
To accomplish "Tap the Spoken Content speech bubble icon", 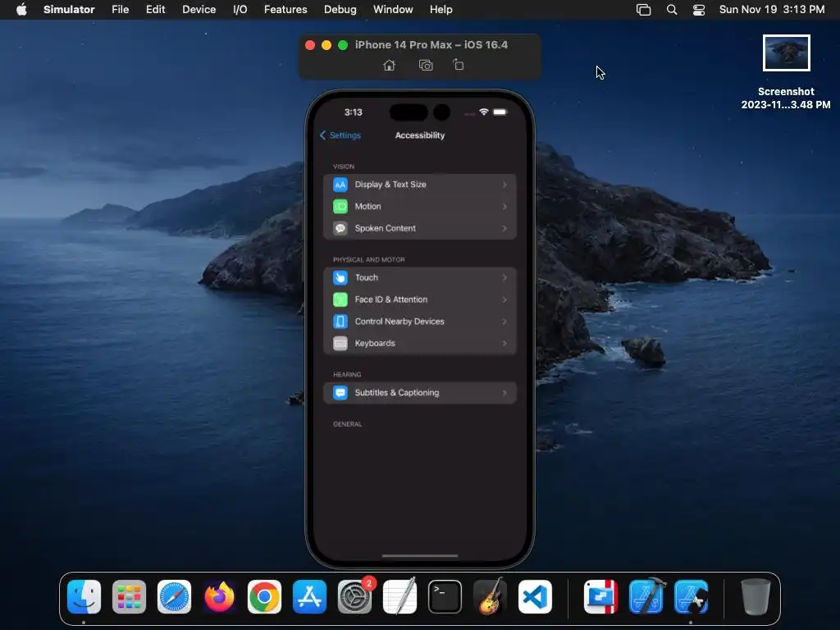I will click(340, 228).
